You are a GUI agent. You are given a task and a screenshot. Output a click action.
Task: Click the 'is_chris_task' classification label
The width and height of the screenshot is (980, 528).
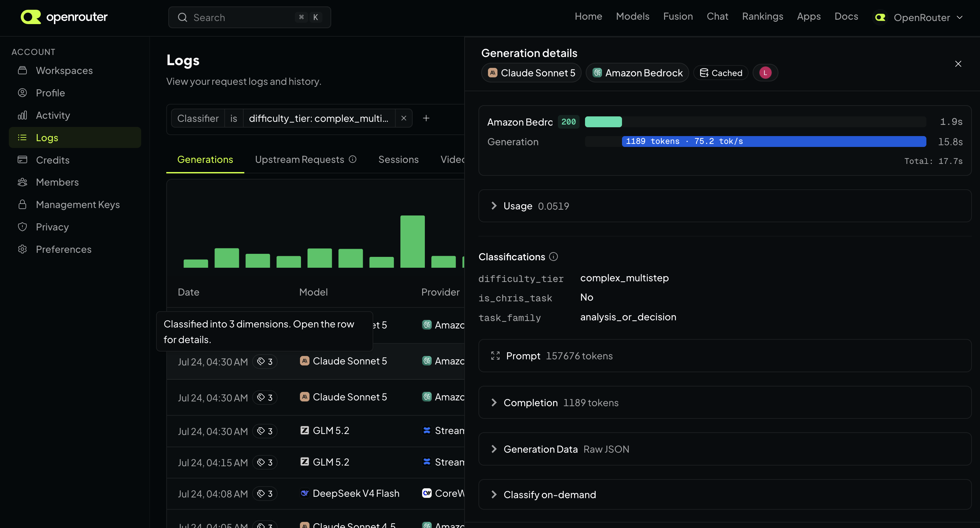[515, 298]
